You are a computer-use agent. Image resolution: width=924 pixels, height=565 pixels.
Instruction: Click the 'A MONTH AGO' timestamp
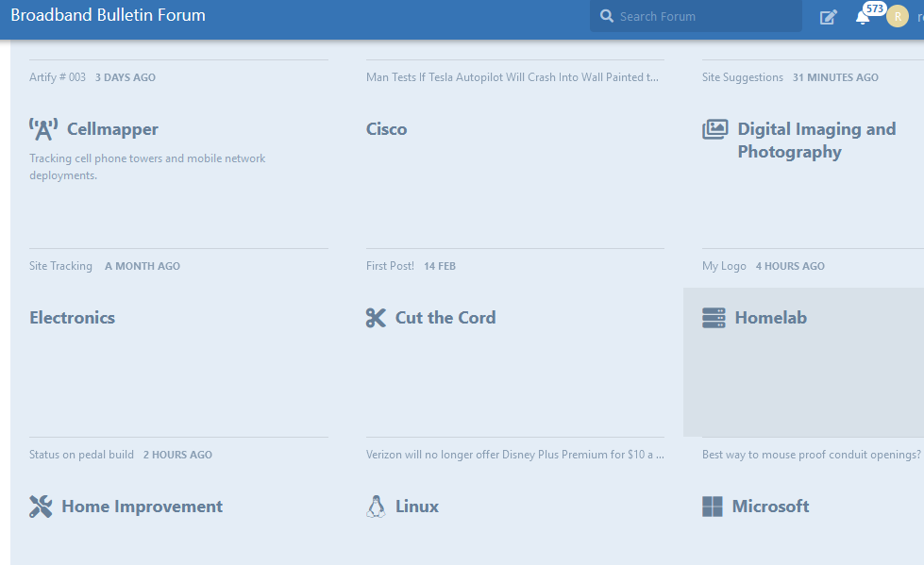pos(143,266)
